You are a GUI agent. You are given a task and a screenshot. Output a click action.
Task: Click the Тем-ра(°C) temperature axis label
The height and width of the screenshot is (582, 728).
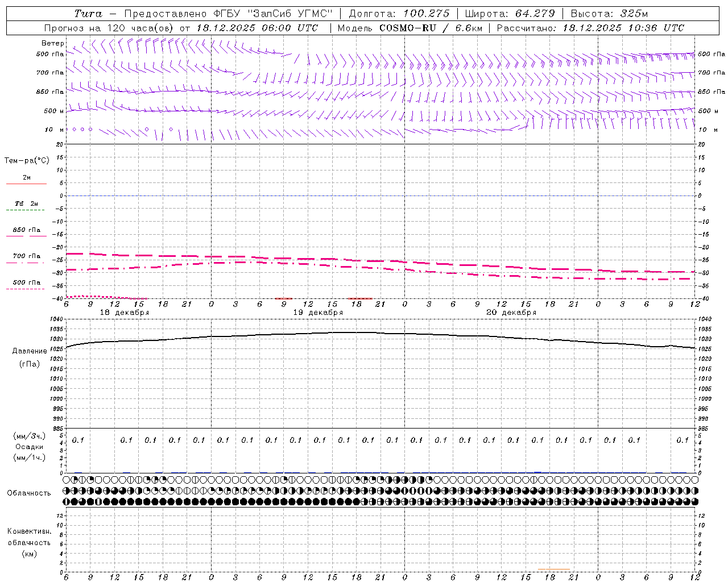point(27,161)
